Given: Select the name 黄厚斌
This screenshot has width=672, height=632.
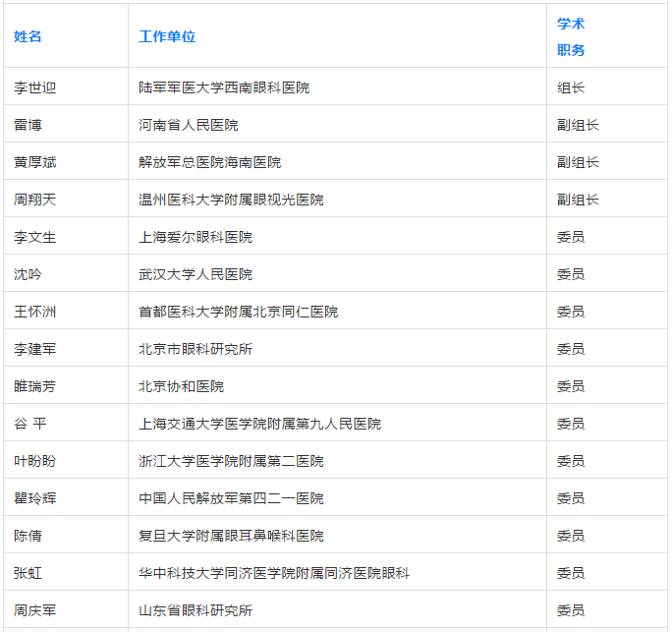Looking at the screenshot, I should point(34,162).
